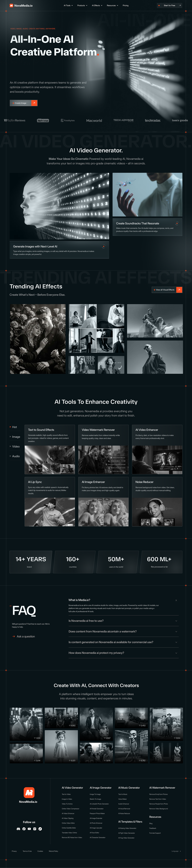Click the Ask a question link
This screenshot has width=192, height=868.
point(24,637)
